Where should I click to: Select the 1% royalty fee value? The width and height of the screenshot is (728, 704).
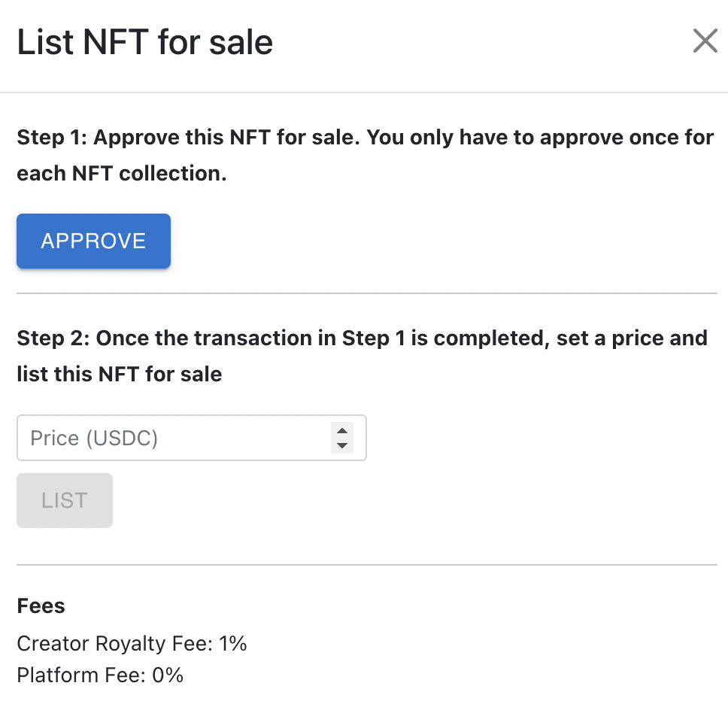(234, 644)
